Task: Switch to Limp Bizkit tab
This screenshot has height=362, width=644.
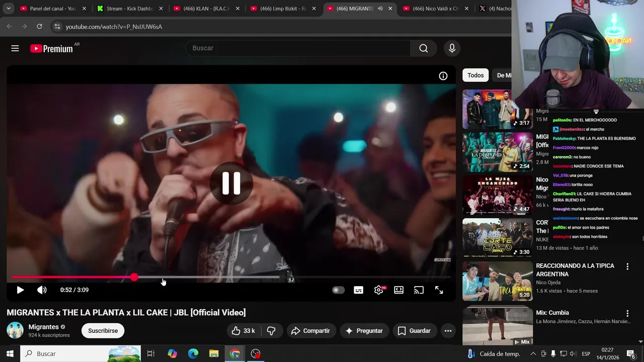Action: (x=283, y=9)
